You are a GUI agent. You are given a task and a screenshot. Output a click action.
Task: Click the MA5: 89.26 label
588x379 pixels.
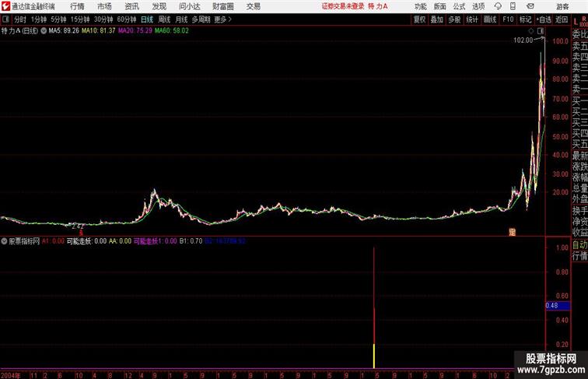(64, 31)
